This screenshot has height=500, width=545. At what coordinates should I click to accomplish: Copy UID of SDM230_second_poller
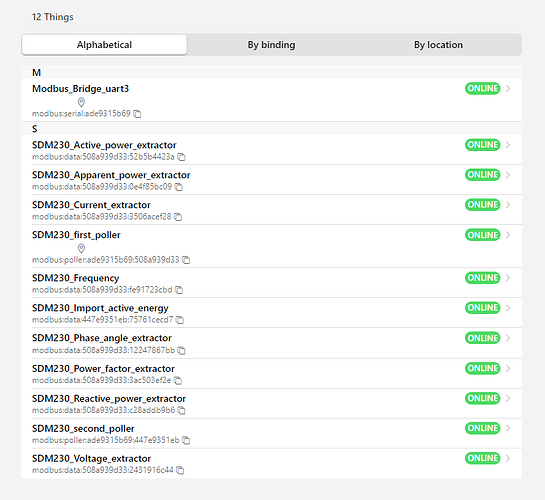click(186, 440)
